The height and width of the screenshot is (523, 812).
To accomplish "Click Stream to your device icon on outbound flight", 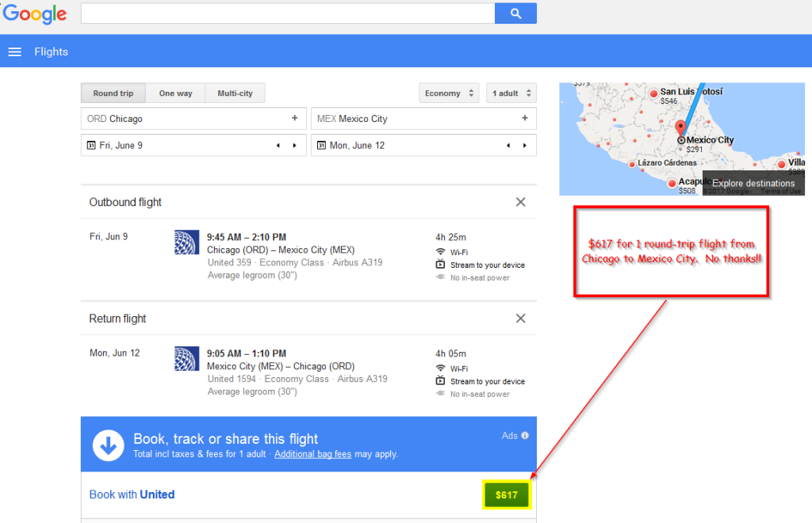I will coord(440,265).
